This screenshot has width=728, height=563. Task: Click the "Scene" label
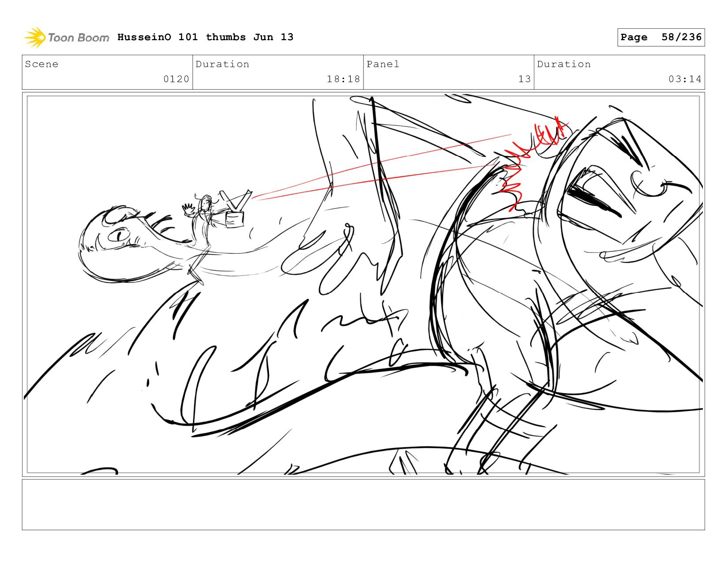(x=41, y=64)
